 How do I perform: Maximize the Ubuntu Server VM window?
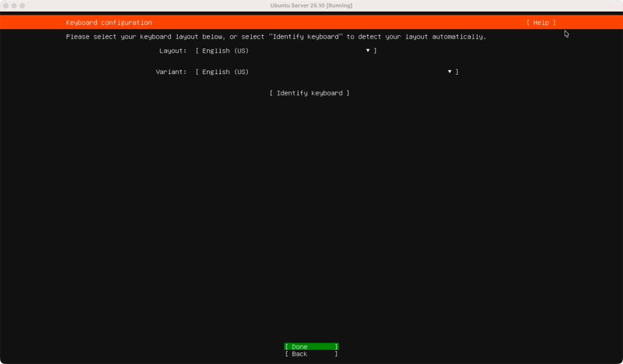pyautogui.click(x=23, y=5)
